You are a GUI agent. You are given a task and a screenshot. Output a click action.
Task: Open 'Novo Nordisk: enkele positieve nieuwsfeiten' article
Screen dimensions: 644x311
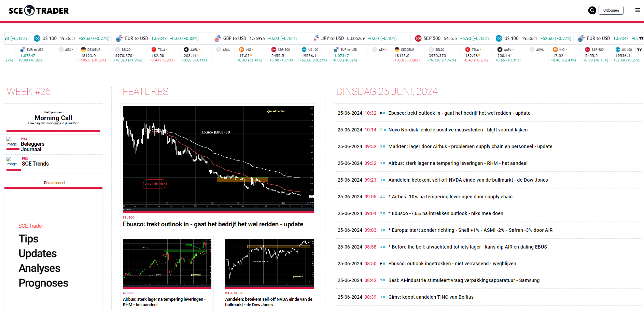point(458,130)
